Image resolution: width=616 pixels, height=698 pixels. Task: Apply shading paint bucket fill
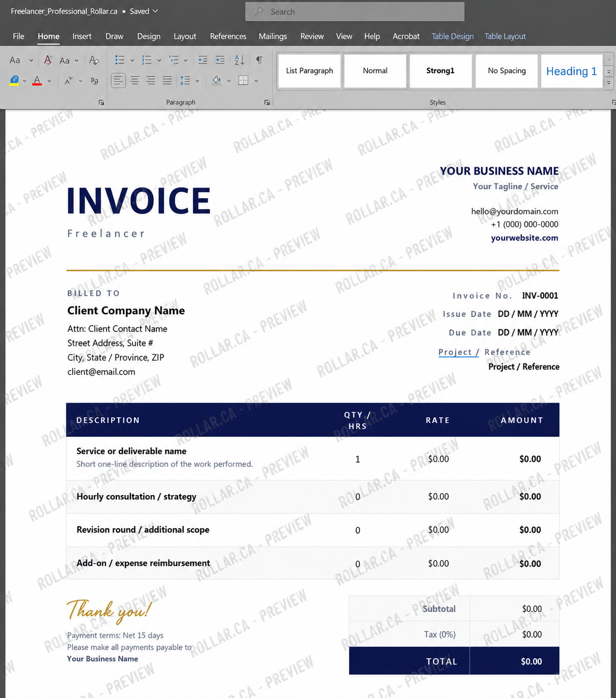[x=216, y=81]
